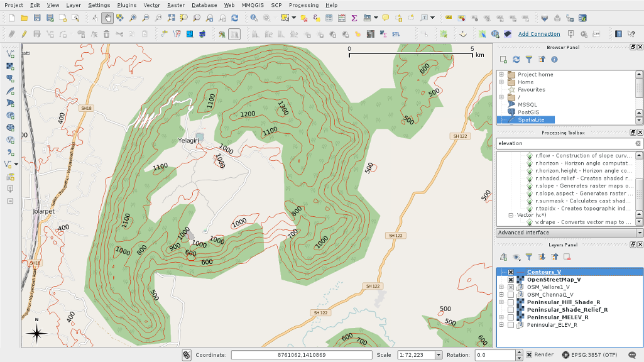
Task: Open the Raster menu
Action: [x=176, y=5]
